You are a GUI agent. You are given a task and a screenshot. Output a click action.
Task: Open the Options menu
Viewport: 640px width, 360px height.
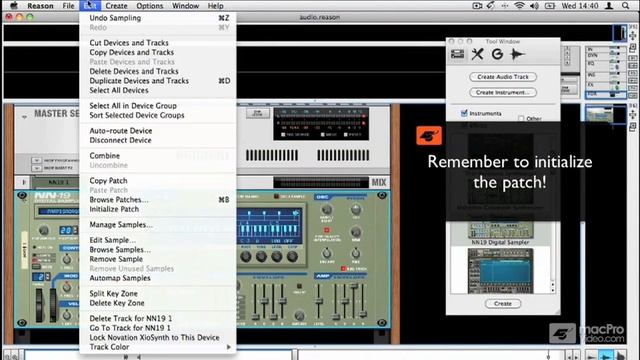[149, 6]
